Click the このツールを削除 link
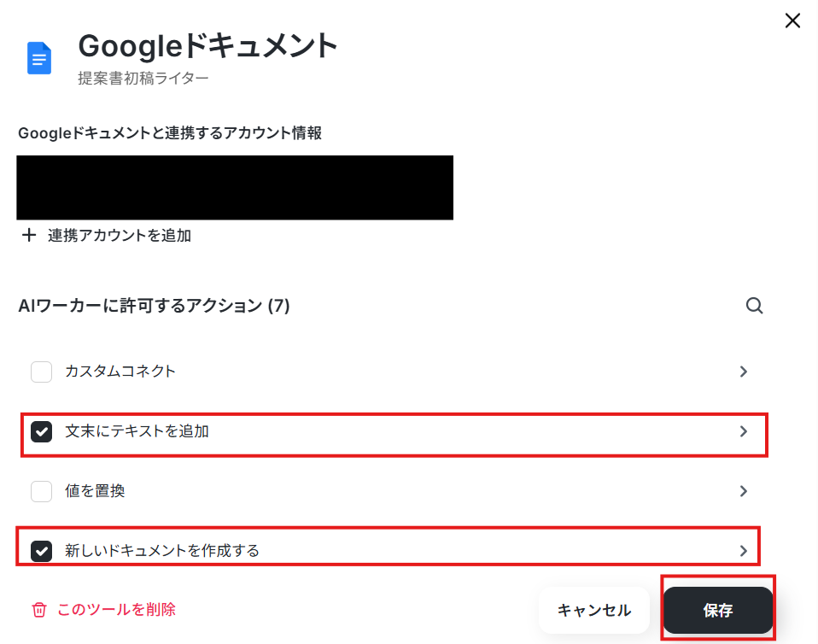818x644 pixels. 116,610
